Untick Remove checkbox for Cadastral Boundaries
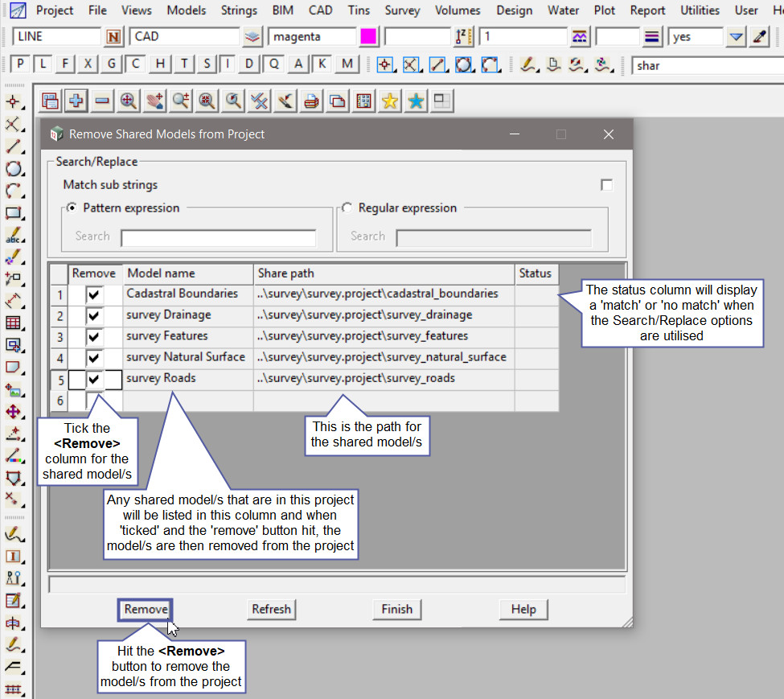This screenshot has width=784, height=699. (x=95, y=294)
